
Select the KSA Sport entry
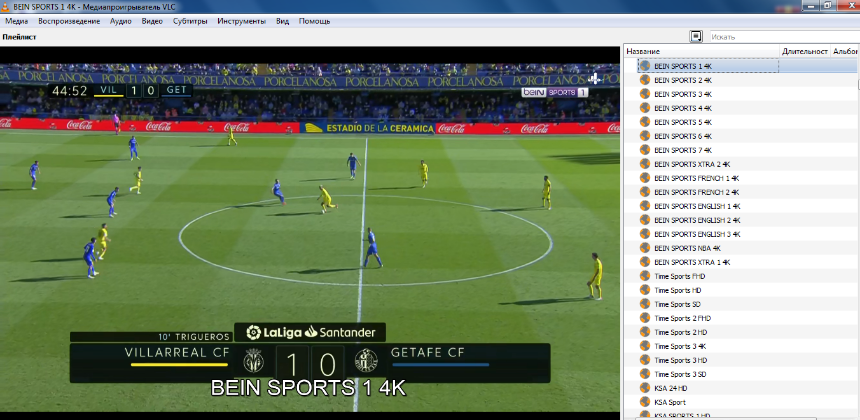tap(670, 402)
